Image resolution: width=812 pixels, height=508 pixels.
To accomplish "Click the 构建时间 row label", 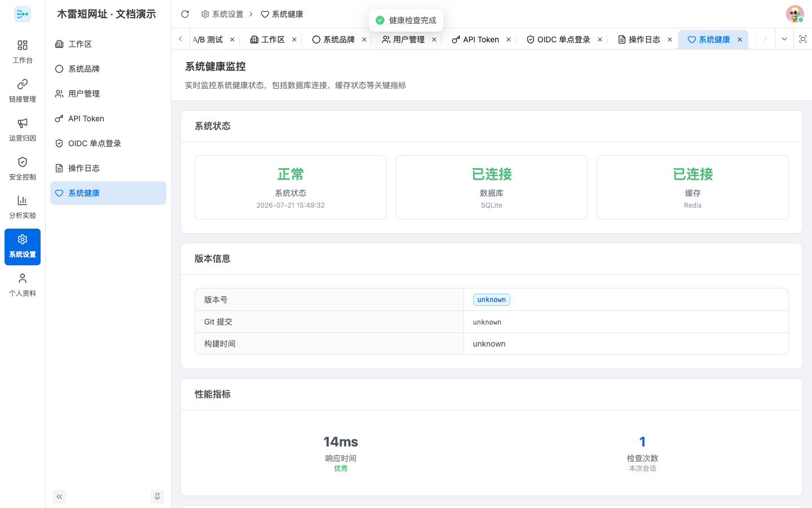I will click(x=220, y=344).
